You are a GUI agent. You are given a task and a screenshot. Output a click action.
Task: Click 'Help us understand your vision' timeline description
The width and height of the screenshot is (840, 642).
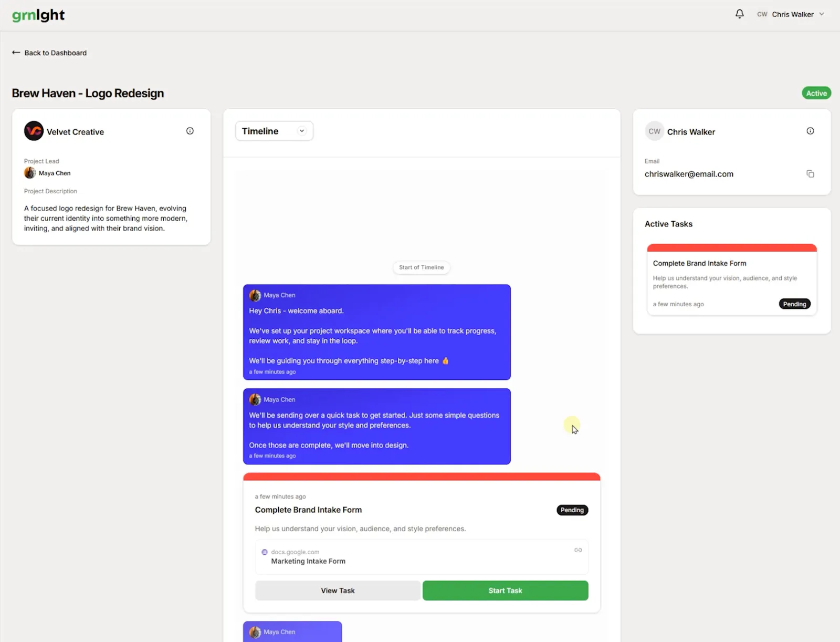(x=360, y=529)
